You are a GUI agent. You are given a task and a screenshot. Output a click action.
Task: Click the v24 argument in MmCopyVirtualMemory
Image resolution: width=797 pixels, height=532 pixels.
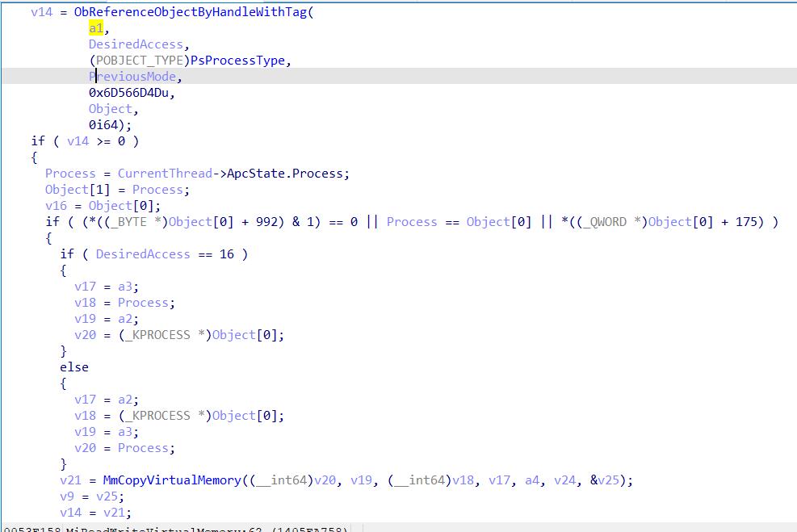click(568, 480)
